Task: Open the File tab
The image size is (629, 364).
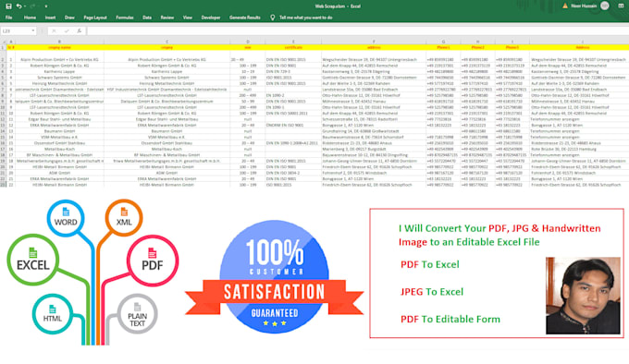Action: pyautogui.click(x=9, y=18)
